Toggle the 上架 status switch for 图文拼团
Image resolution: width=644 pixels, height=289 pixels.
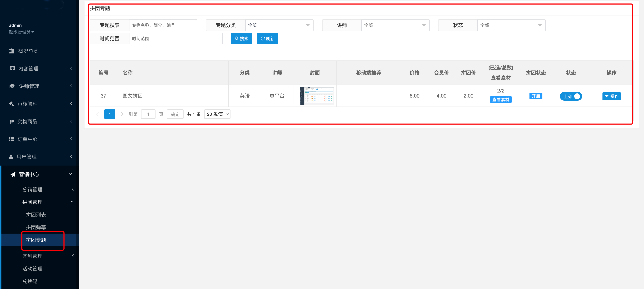click(x=571, y=96)
